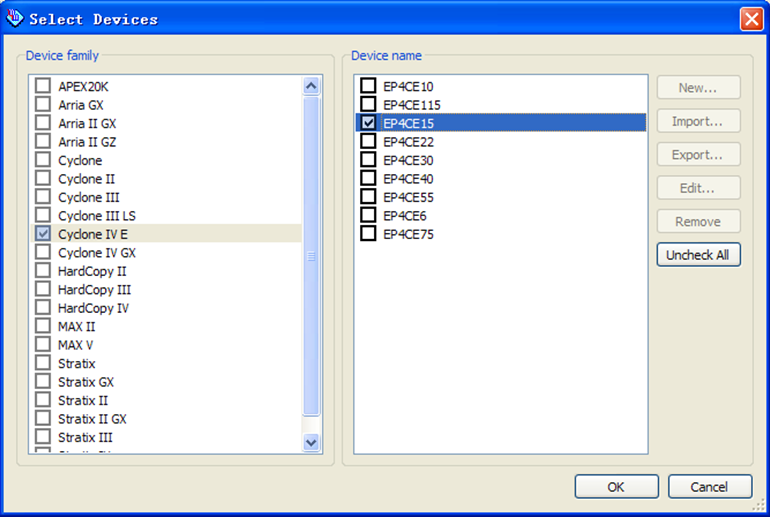Check the Stratix III checkbox

tap(43, 436)
